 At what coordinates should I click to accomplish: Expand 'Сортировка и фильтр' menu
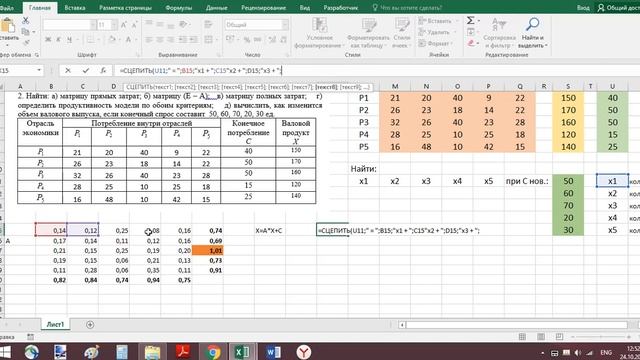[499, 33]
